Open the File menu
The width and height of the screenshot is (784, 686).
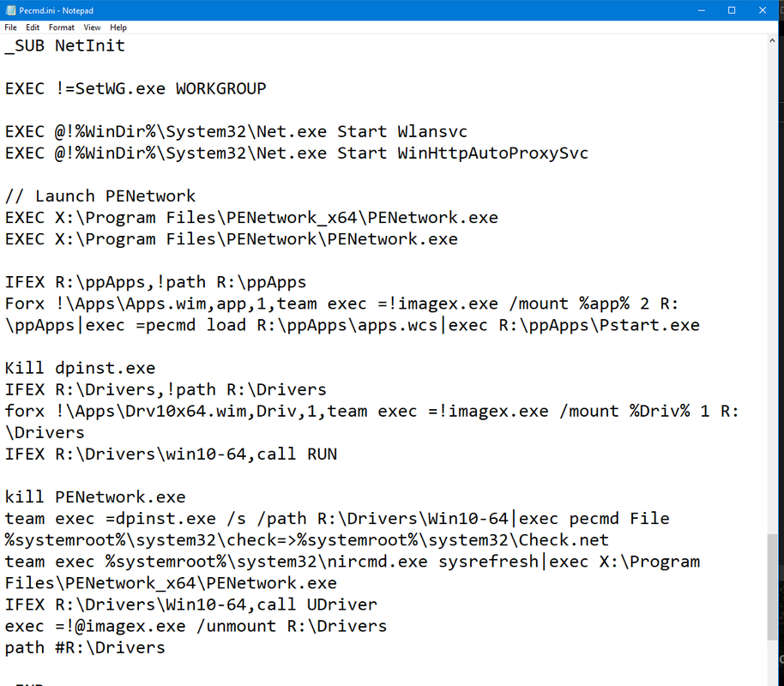(x=10, y=27)
